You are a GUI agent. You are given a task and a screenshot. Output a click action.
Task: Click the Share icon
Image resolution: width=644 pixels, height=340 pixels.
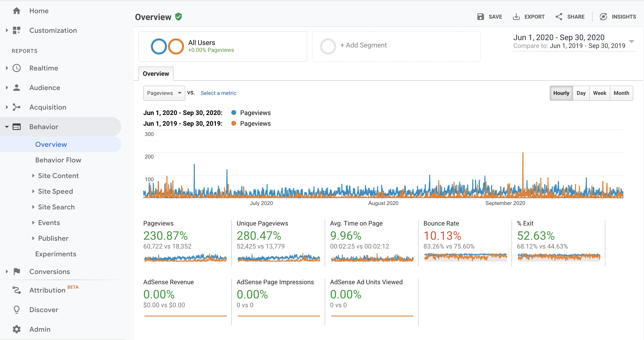coord(559,17)
